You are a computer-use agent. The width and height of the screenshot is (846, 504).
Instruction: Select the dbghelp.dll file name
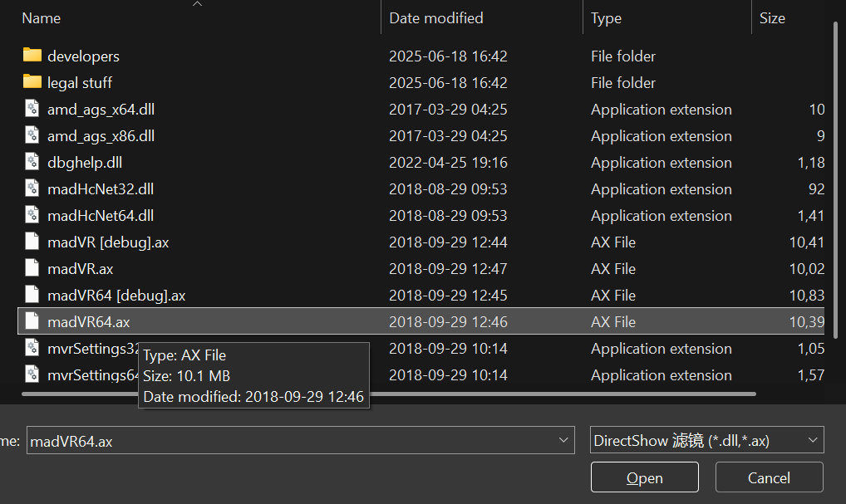[x=85, y=162]
